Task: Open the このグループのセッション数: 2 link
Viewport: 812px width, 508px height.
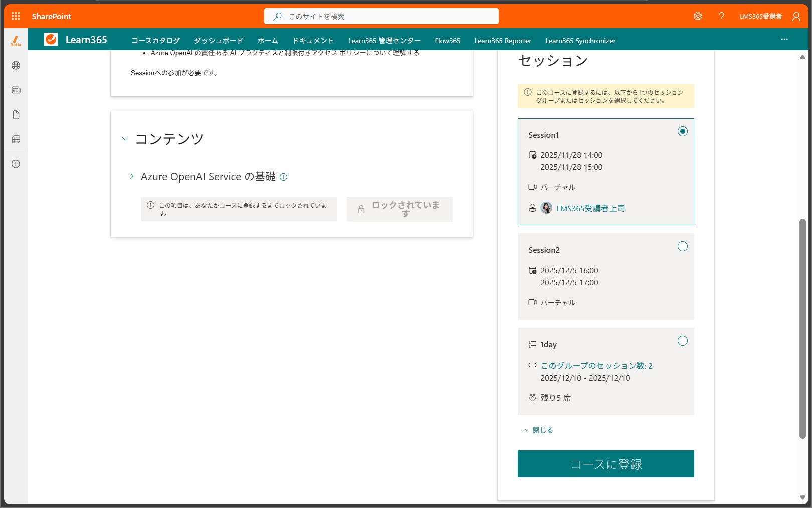Action: (x=596, y=366)
